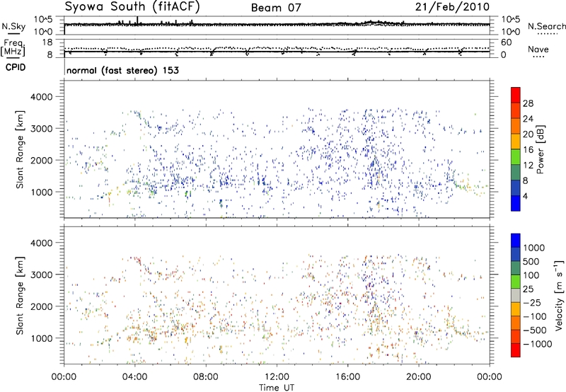Click the 'Freq. [MHz]' axis label
This screenshot has width=566, height=392.
(13, 48)
